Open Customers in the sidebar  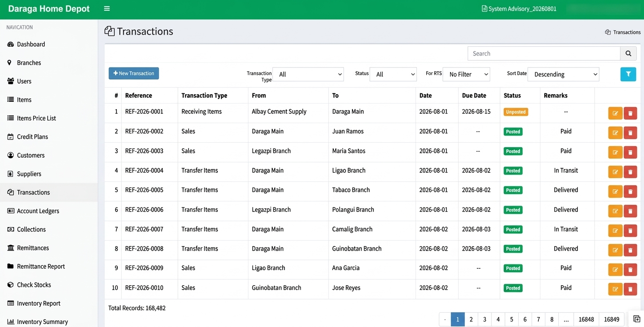(49, 156)
